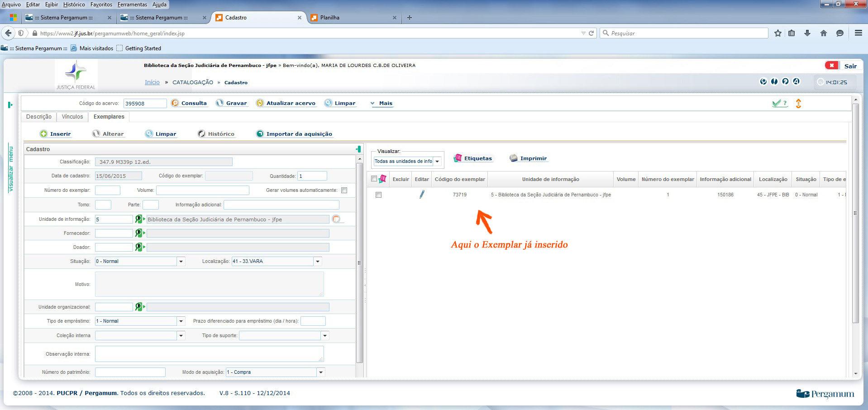The height and width of the screenshot is (410, 868).
Task: Click the Consulta search icon
Action: [175, 103]
